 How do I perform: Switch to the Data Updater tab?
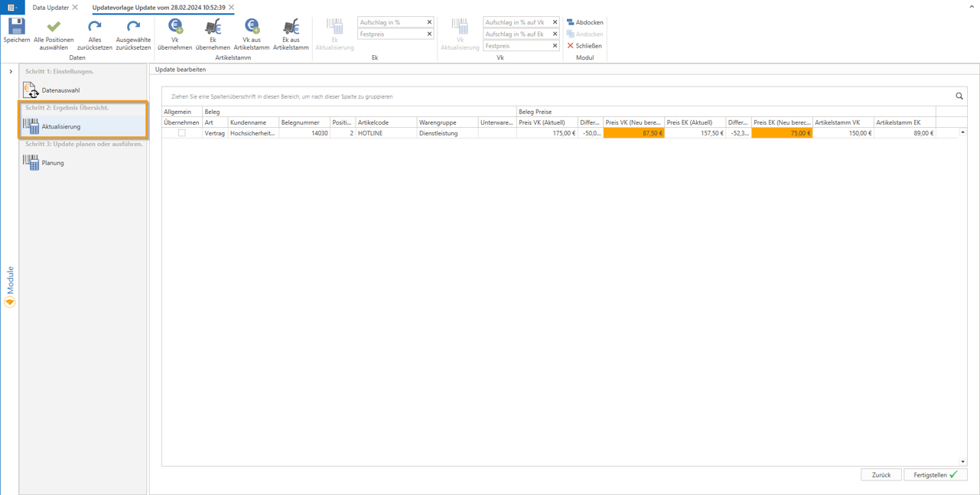50,8
